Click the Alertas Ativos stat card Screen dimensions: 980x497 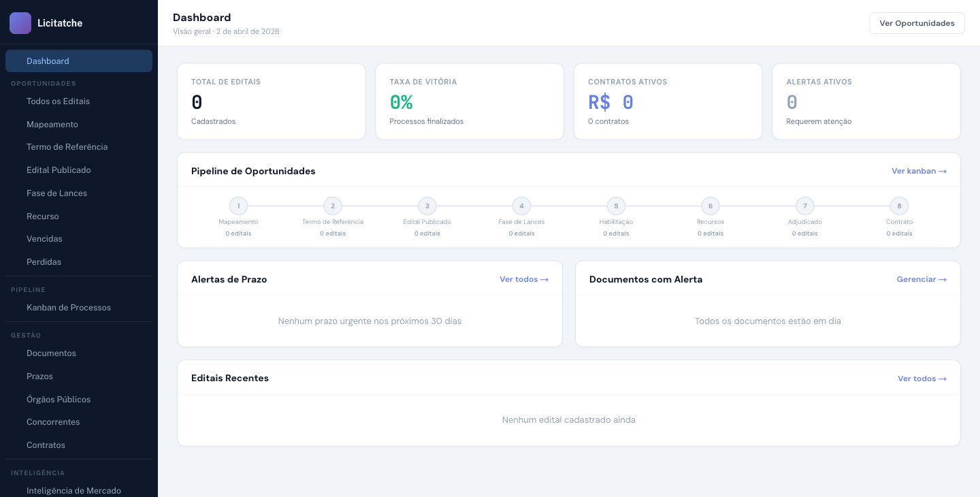[866, 101]
